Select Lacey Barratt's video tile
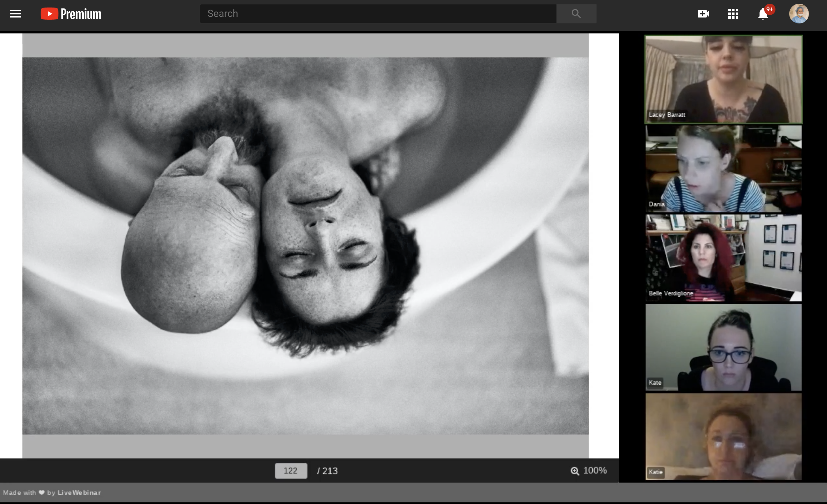 point(723,79)
